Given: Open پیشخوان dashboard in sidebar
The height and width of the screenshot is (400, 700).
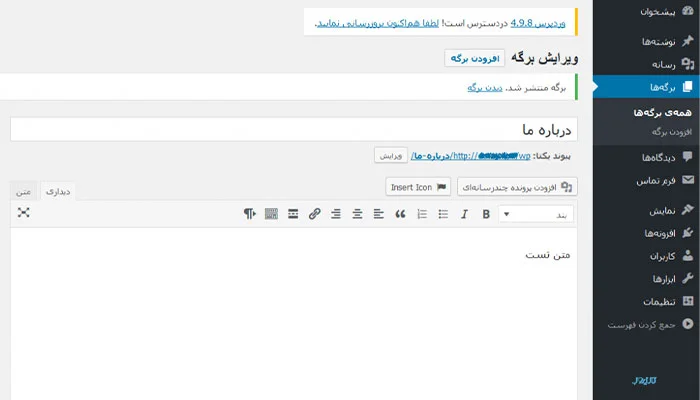Looking at the screenshot, I should click(x=646, y=12).
